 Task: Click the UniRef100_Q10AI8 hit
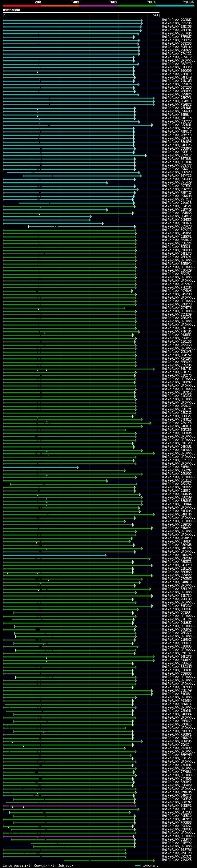pos(177,203)
